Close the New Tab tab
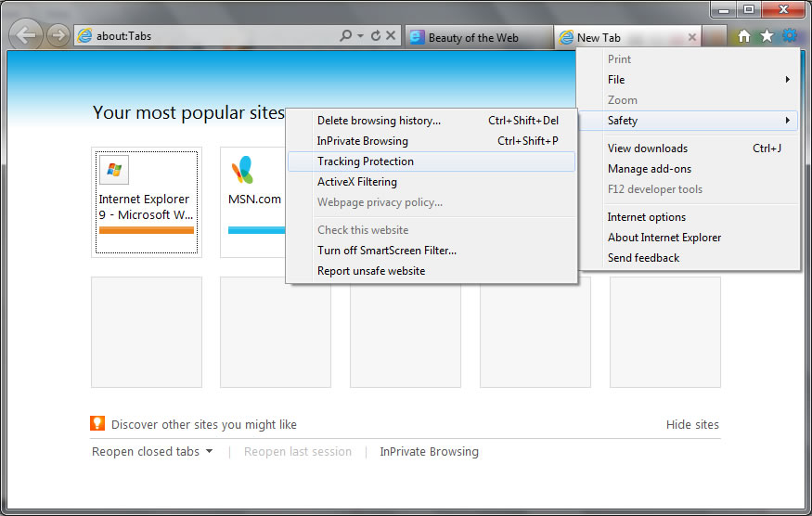 click(x=692, y=37)
